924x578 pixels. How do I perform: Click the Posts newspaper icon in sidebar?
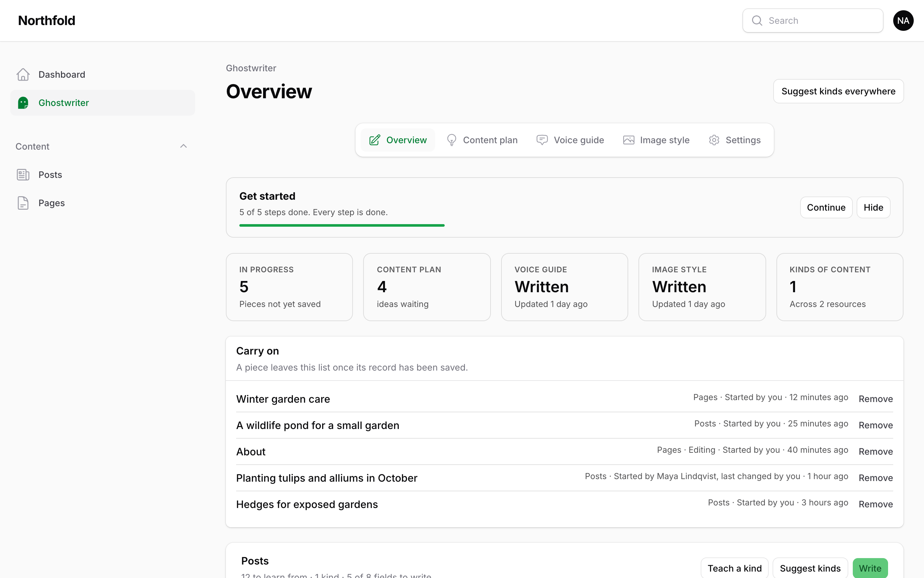23,175
